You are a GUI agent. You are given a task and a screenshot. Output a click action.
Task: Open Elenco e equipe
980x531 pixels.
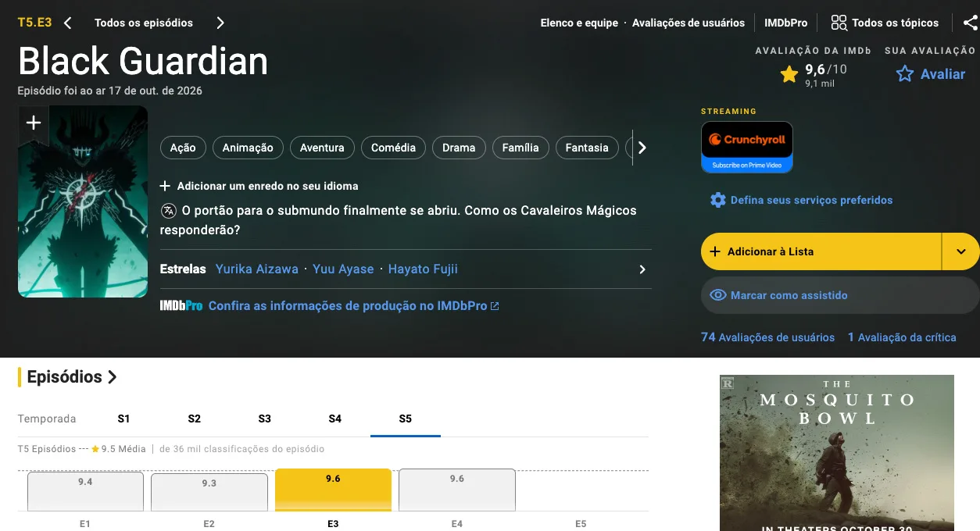click(579, 23)
